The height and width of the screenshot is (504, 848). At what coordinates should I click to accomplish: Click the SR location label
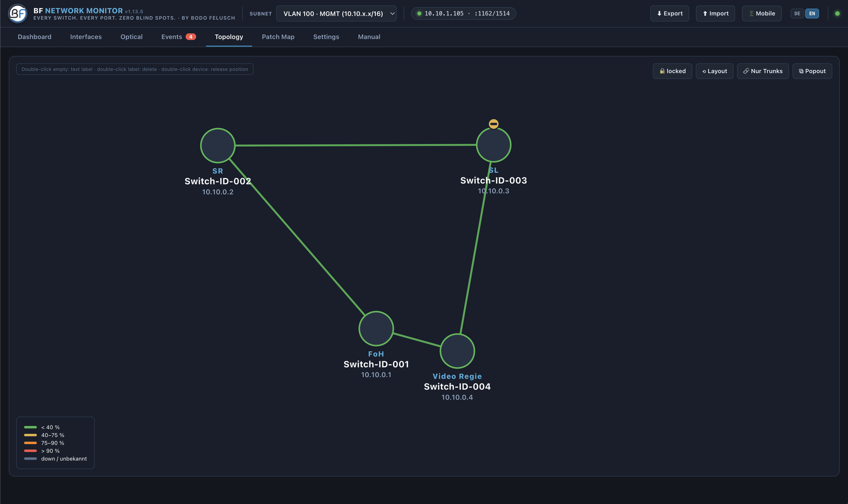218,171
